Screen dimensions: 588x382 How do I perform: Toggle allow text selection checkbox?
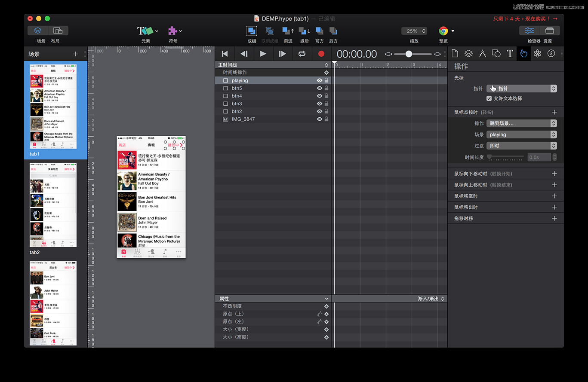(489, 98)
